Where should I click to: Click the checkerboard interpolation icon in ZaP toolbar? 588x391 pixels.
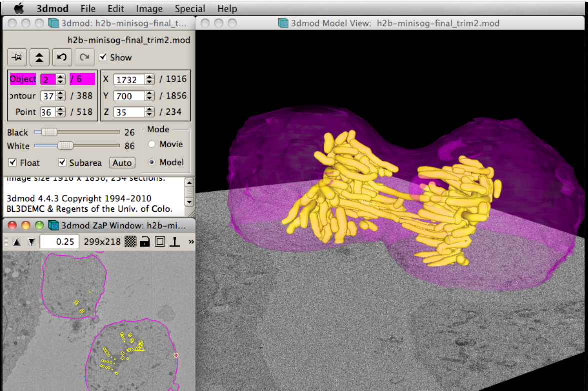pos(130,242)
